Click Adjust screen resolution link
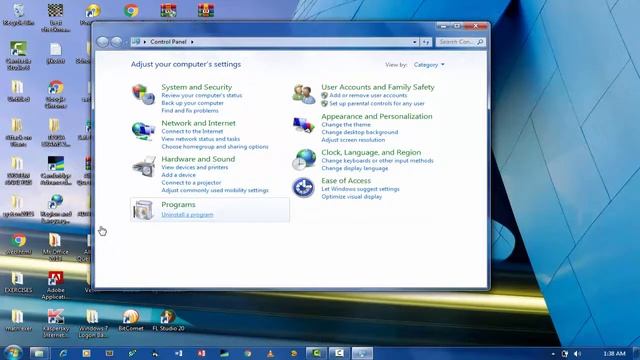This screenshot has width=640, height=360. point(353,140)
